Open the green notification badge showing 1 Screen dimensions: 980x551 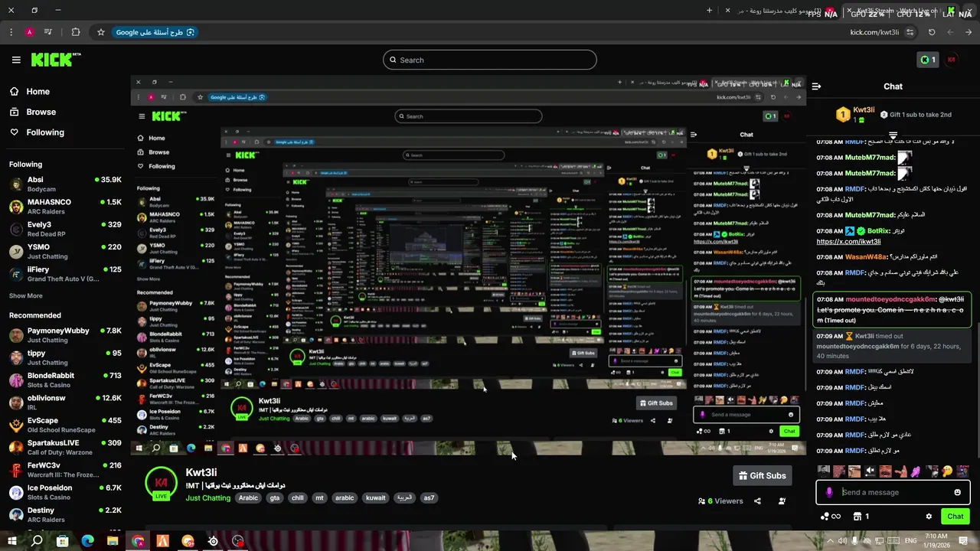[927, 60]
